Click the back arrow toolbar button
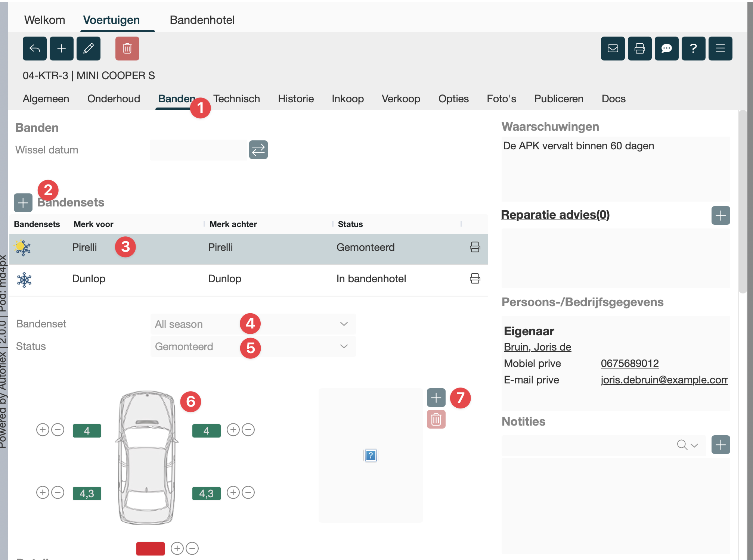The image size is (753, 560). click(34, 49)
